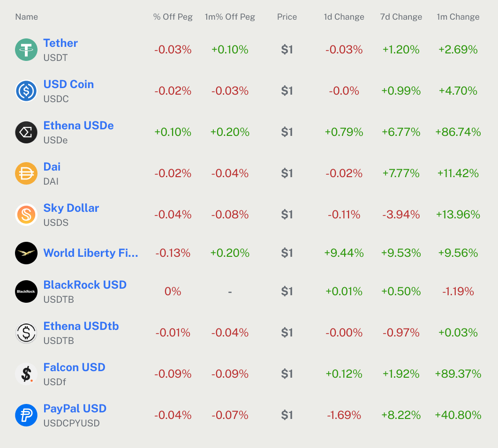
Task: Click the Falcon USD logo icon
Action: coord(26,374)
